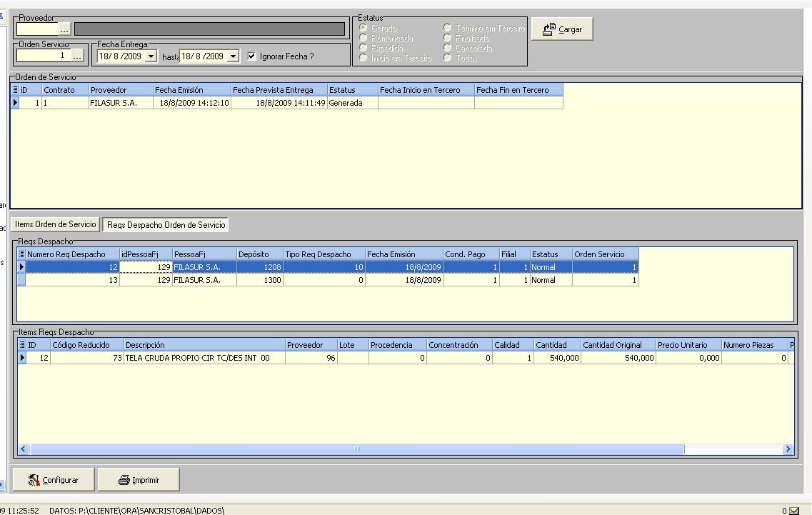
Task: Click the mail envelope icon in status bar
Action: click(x=793, y=510)
